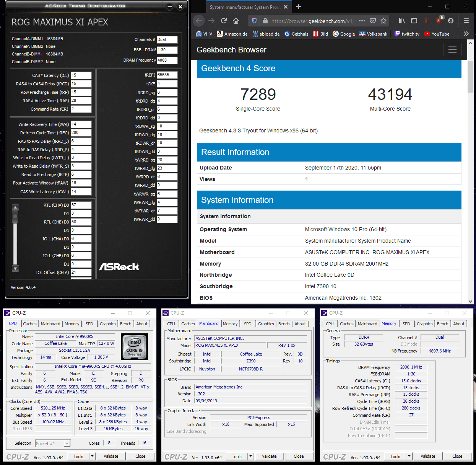The width and height of the screenshot is (476, 465).
Task: Switch to Caches tab in CPU-tab CPU-Z window
Action: (30, 324)
